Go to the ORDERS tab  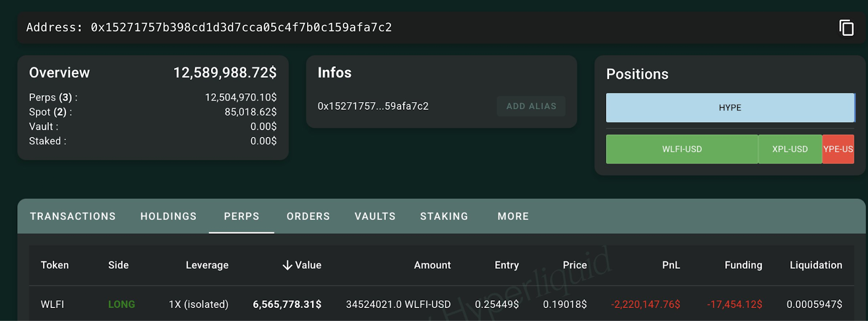[x=308, y=216]
